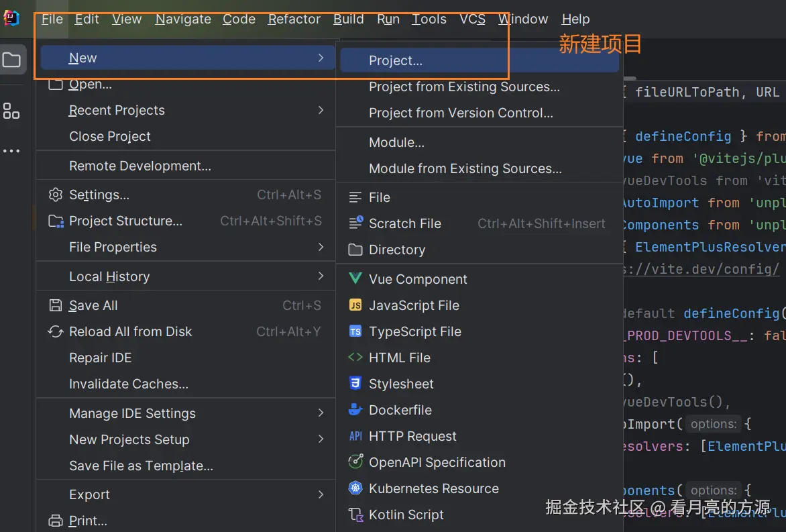The image size is (786, 532).
Task: Select the TypeScript File icon
Action: click(355, 331)
